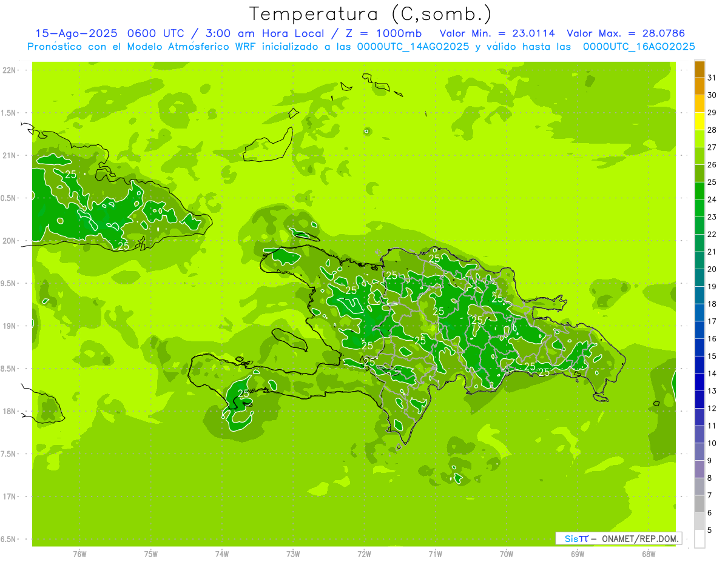This screenshot has width=728, height=562.
Task: Click the colorbar value "5"
Action: (x=709, y=530)
